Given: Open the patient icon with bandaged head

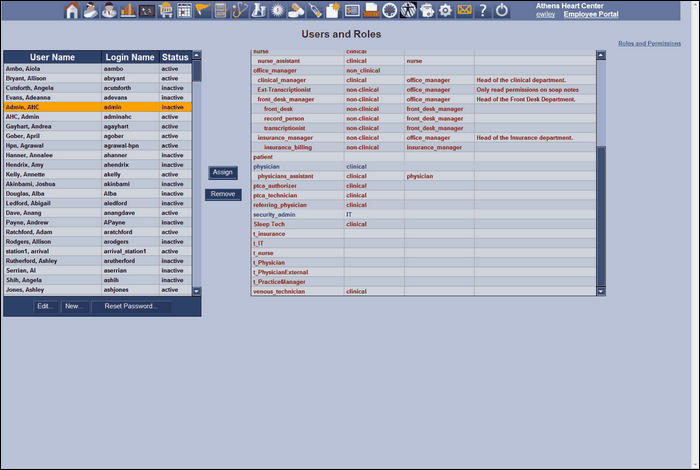Looking at the screenshot, I should coord(90,10).
